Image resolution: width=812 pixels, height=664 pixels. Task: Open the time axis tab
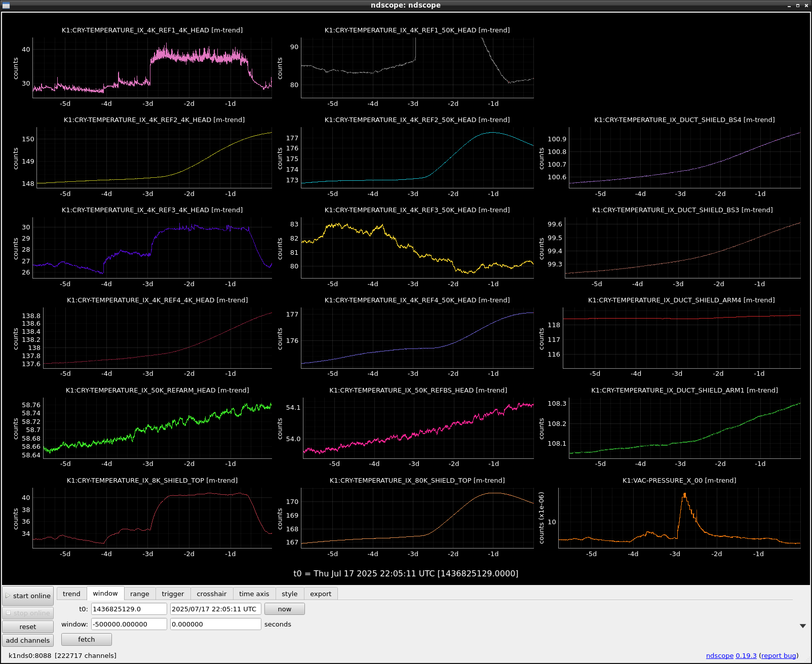(254, 594)
